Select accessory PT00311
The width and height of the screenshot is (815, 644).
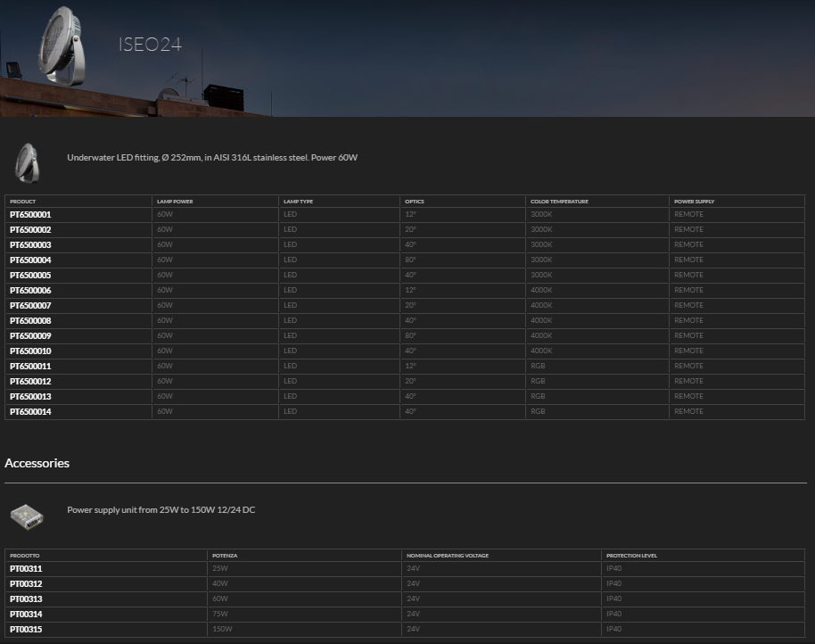pos(26,569)
